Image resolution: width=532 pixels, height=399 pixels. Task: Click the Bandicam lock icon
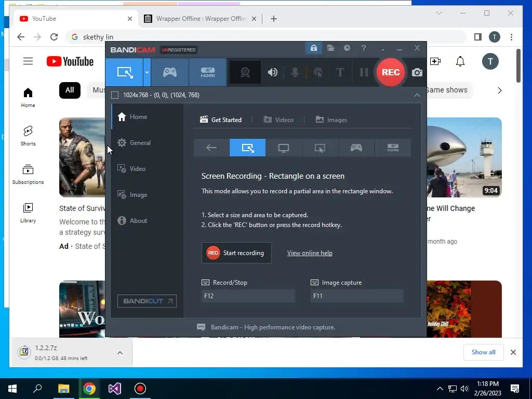point(313,48)
